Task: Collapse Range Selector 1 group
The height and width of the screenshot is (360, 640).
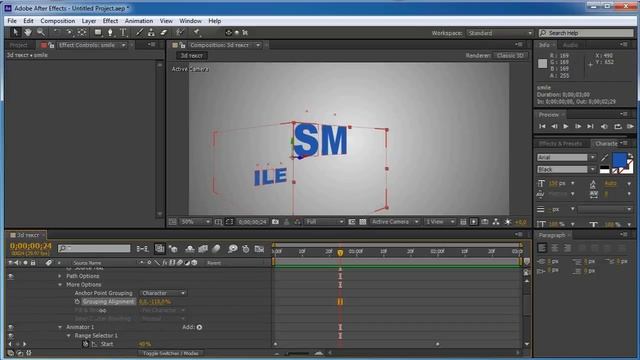Action: [69, 336]
